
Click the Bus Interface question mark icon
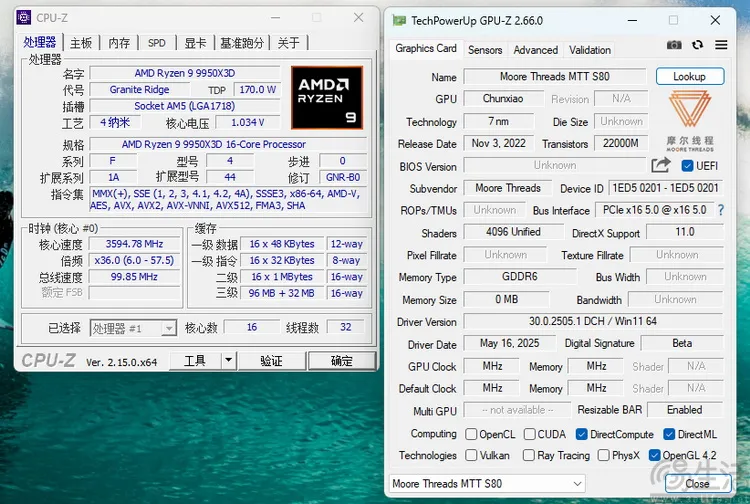(x=720, y=210)
